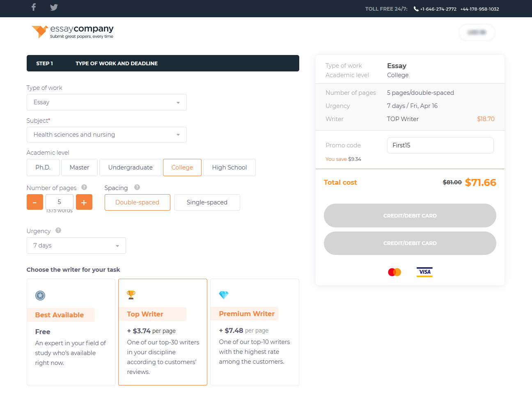Select High School academic level
This screenshot has height=399, width=532.
click(229, 167)
